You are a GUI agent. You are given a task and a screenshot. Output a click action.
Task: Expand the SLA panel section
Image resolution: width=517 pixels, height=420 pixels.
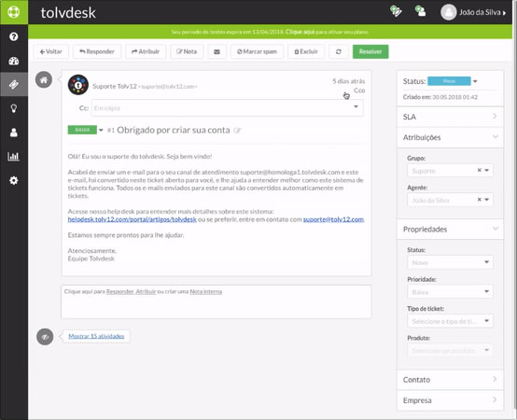(450, 117)
